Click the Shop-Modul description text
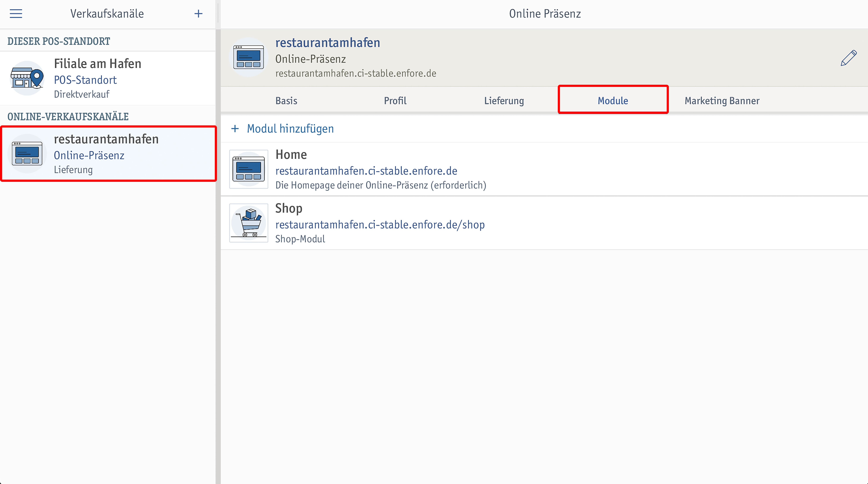 (300, 239)
